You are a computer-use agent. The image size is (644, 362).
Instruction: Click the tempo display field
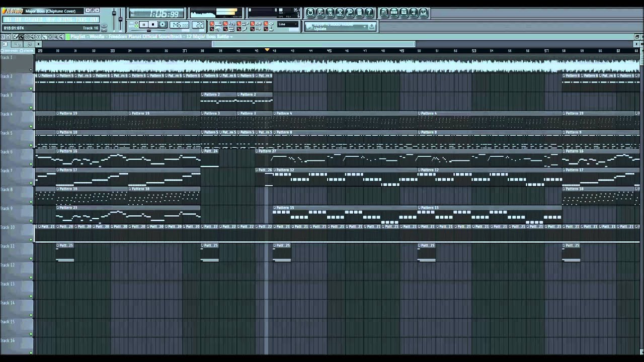click(179, 25)
